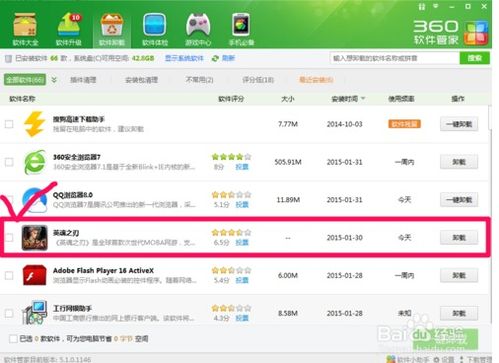Open the 软件体检 blue box icon
The image size is (499, 363).
pos(155,25)
